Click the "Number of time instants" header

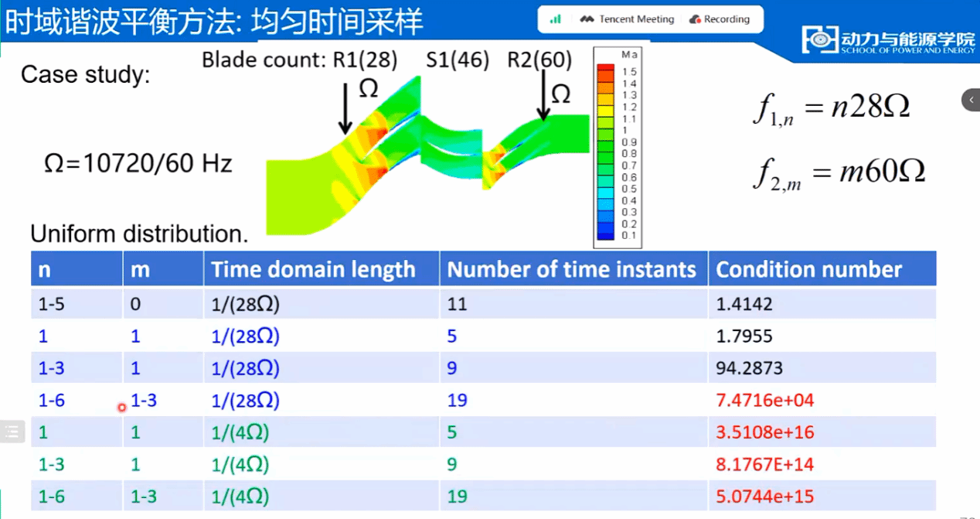tap(572, 269)
